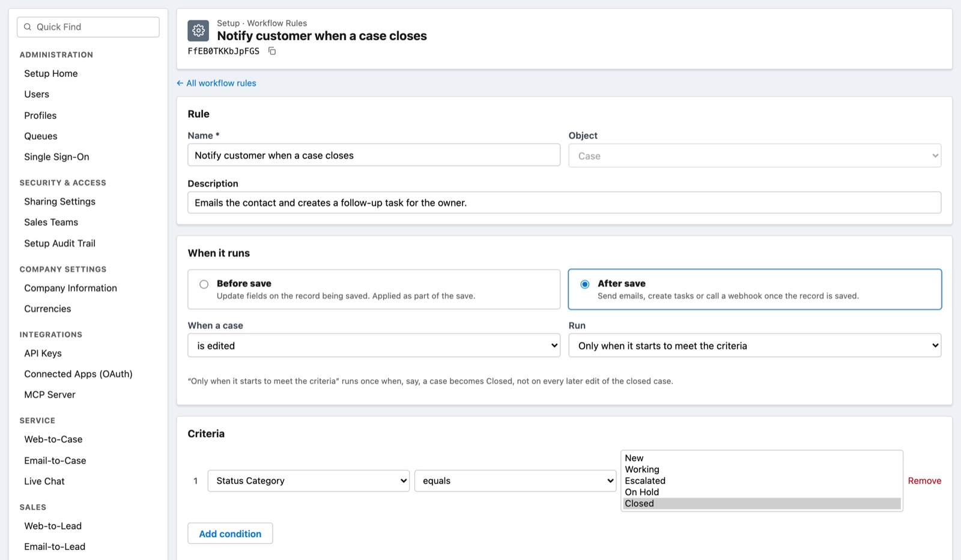The height and width of the screenshot is (560, 961).
Task: Go to Users in sidebar
Action: pyautogui.click(x=37, y=94)
